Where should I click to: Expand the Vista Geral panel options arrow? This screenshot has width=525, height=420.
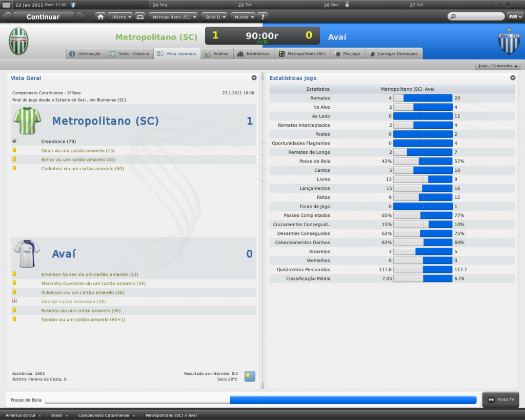pos(254,78)
